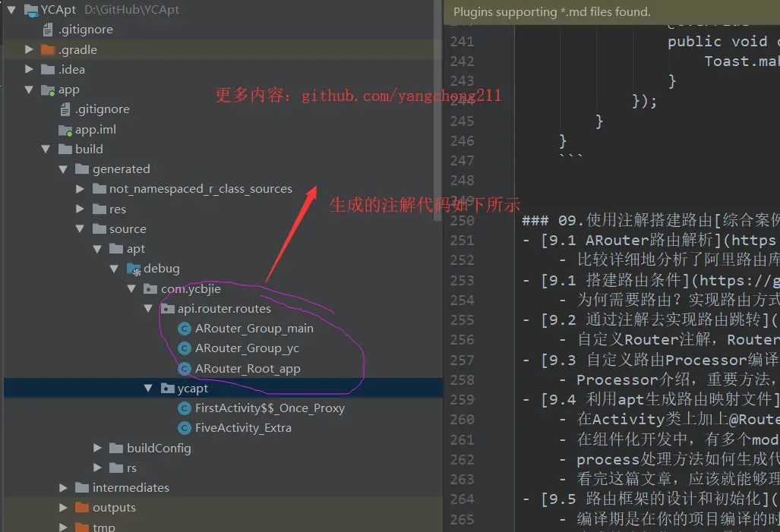The width and height of the screenshot is (780, 532).
Task: Click the app.iml file icon
Action: (65, 130)
